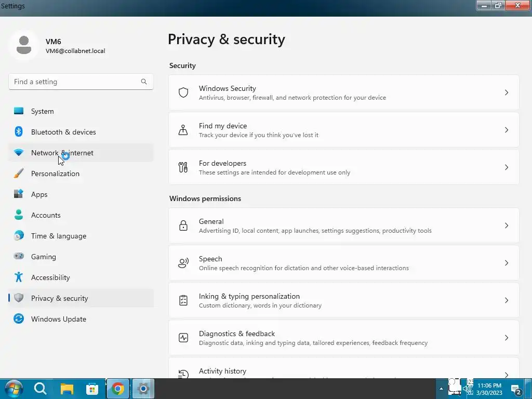This screenshot has height=399, width=532.
Task: Open Inking & typing personalization card
Action: pos(344,300)
